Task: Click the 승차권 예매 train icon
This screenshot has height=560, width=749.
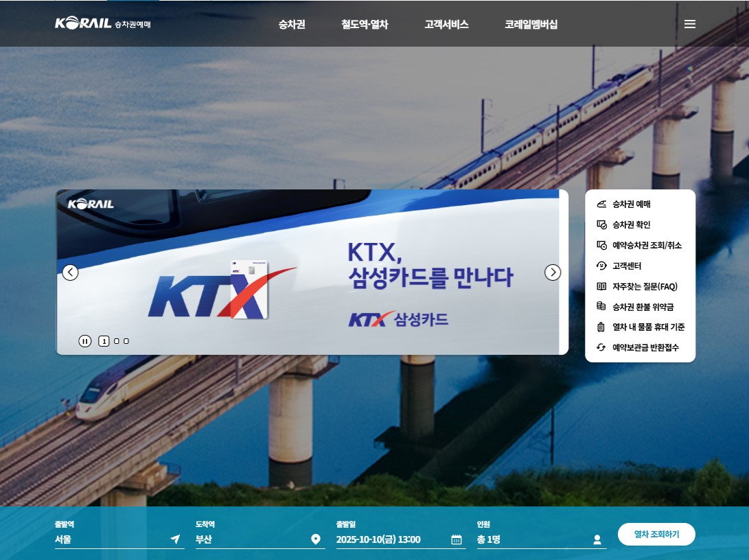Action: pos(601,205)
